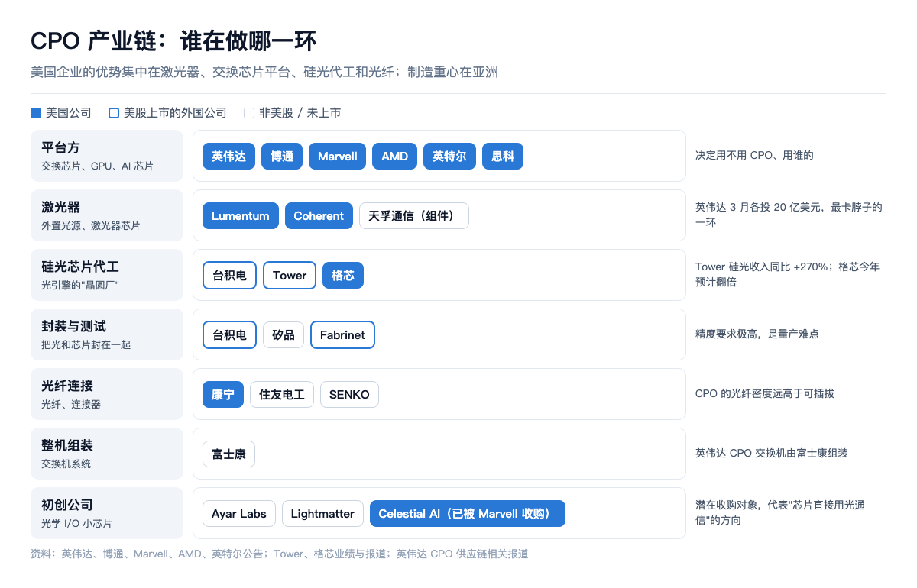Click the 光学 I/O 小芯片 description
Viewport: 917px width, 588px height.
pos(77,524)
